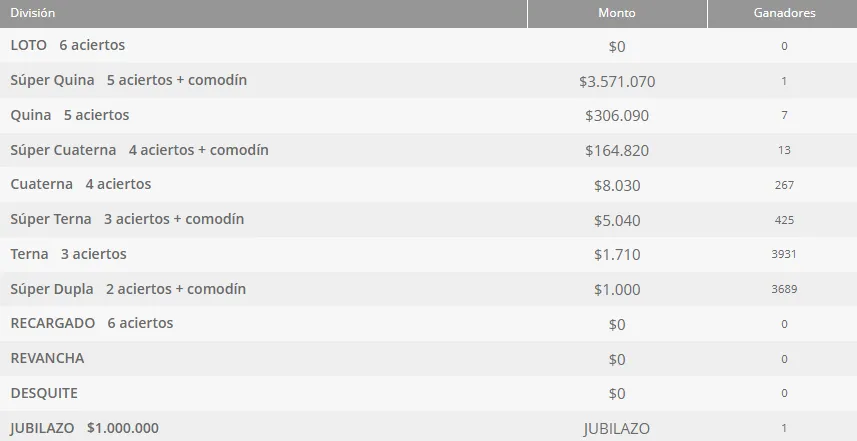Select the $306.090 amount cell
Screen dimensions: 857x441
coord(616,116)
